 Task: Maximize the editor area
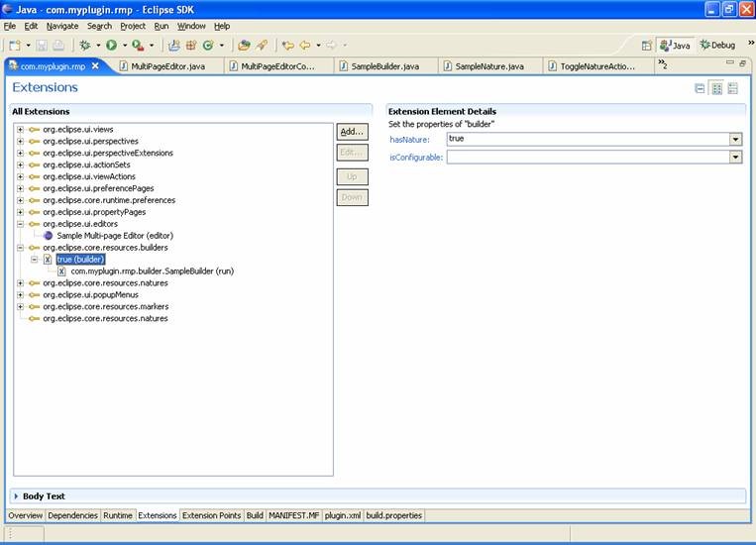[743, 62]
